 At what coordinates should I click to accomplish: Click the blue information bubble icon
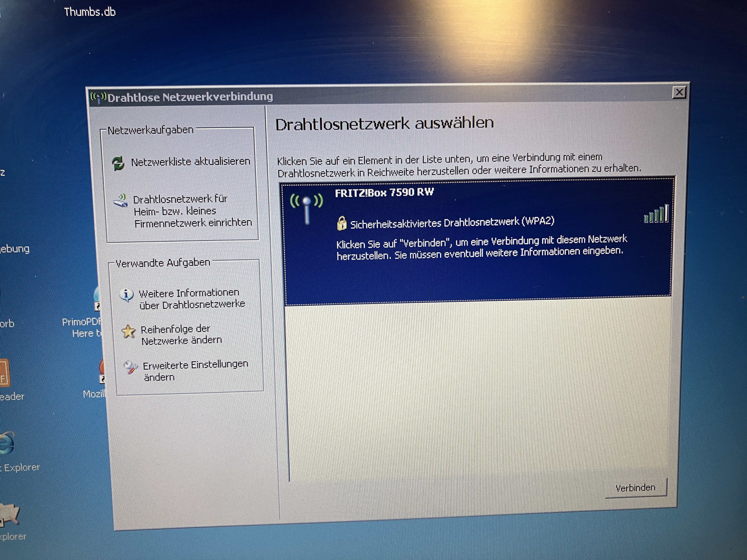[x=127, y=295]
